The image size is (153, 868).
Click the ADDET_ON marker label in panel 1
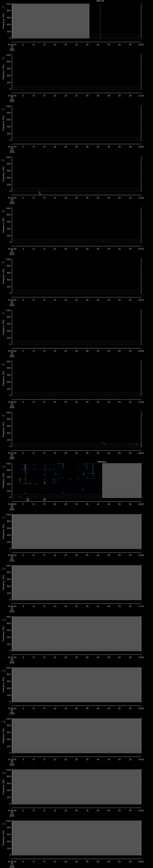click(x=100, y=1)
